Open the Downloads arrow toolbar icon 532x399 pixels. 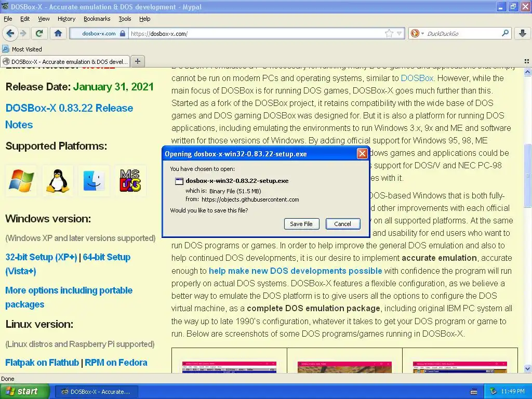pyautogui.click(x=523, y=33)
